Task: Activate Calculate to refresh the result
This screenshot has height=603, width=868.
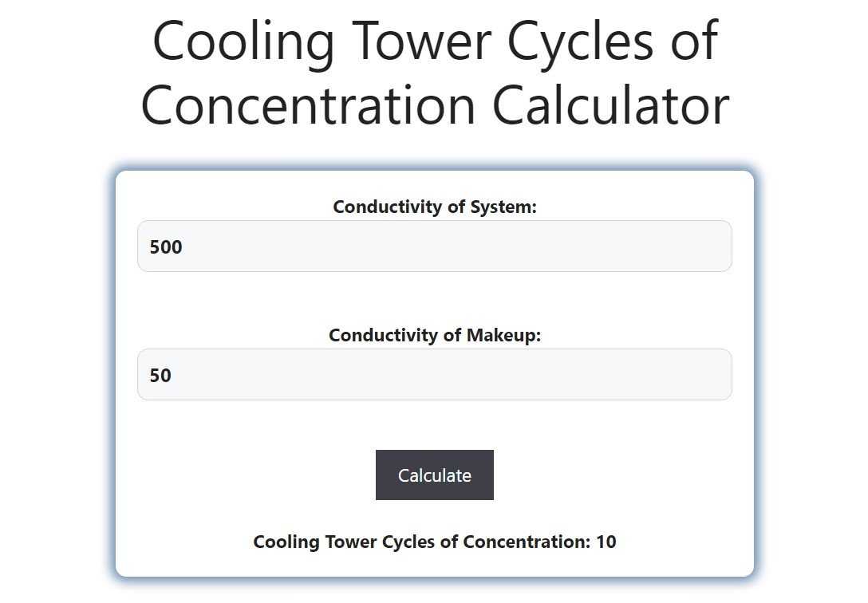Action: 434,475
